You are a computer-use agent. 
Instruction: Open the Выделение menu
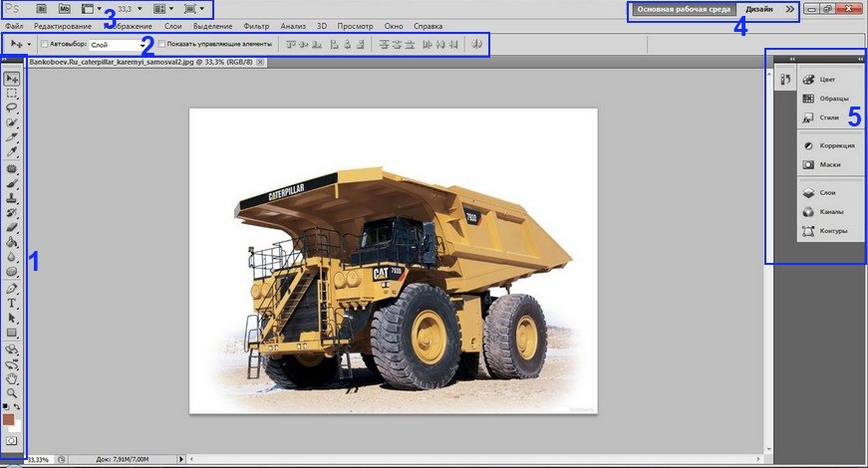[212, 24]
